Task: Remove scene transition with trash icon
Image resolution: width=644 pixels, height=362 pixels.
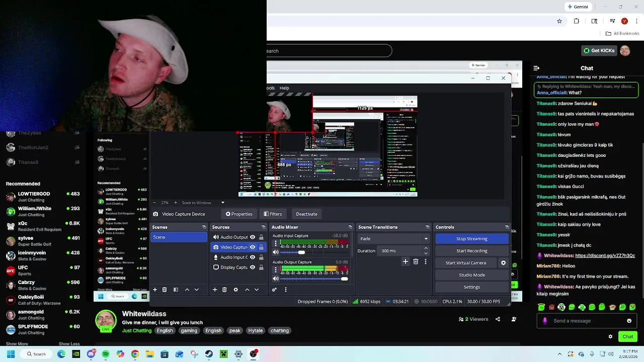Action: (416, 261)
